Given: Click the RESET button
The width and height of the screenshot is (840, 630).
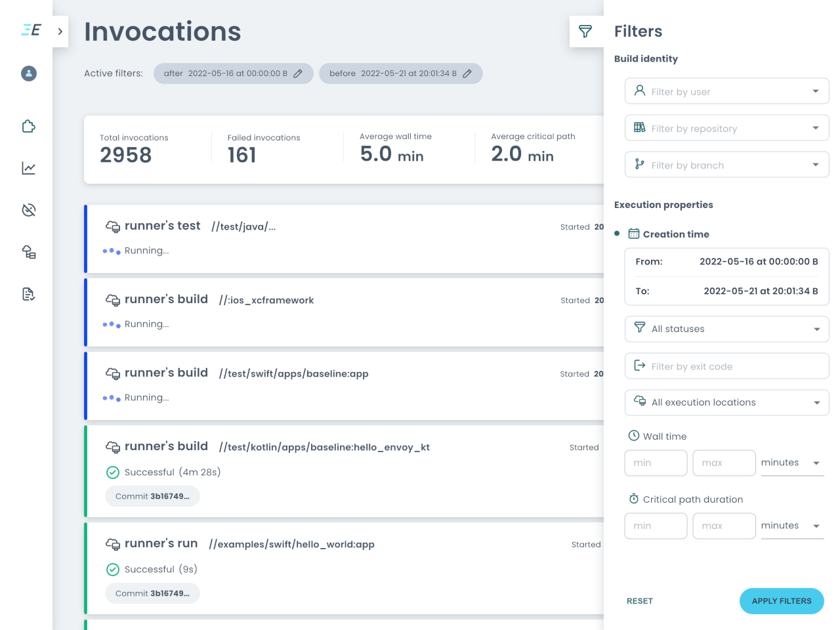Looking at the screenshot, I should (x=640, y=601).
